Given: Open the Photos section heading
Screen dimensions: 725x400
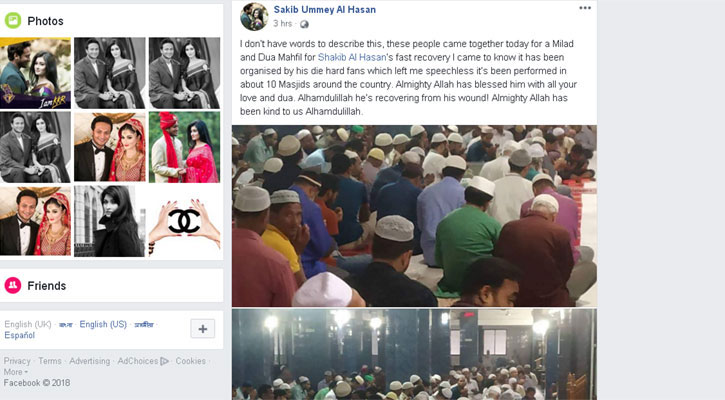Looking at the screenshot, I should 45,21.
